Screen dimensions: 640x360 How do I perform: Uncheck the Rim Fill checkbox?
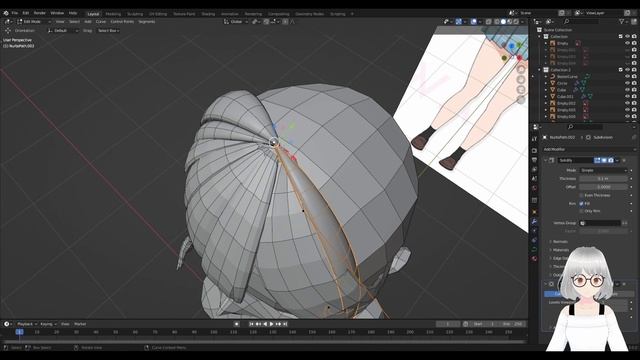(x=582, y=203)
